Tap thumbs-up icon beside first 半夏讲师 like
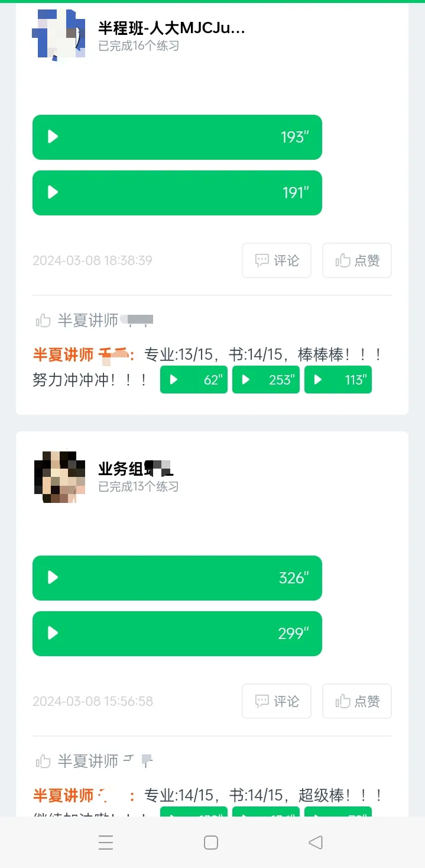Viewport: 425px width, 868px height. coord(43,321)
